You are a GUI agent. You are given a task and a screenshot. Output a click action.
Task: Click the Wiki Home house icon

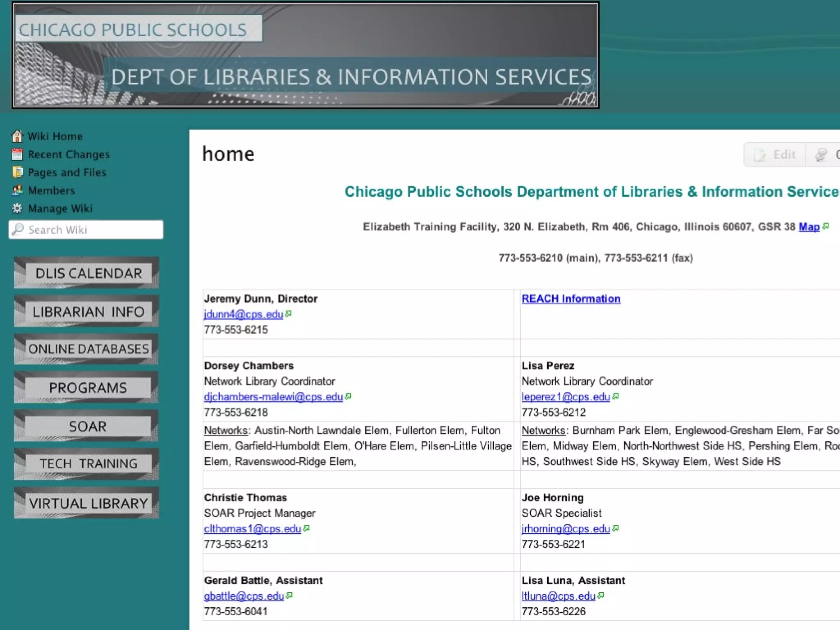click(x=17, y=136)
